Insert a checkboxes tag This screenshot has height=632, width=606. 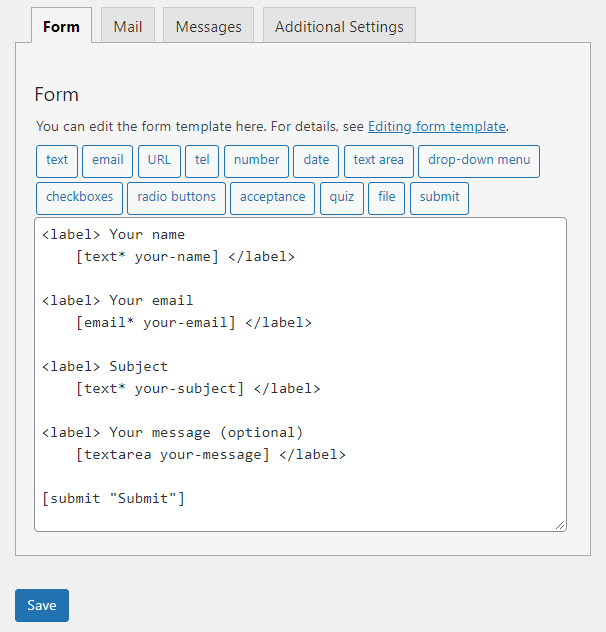pos(80,198)
